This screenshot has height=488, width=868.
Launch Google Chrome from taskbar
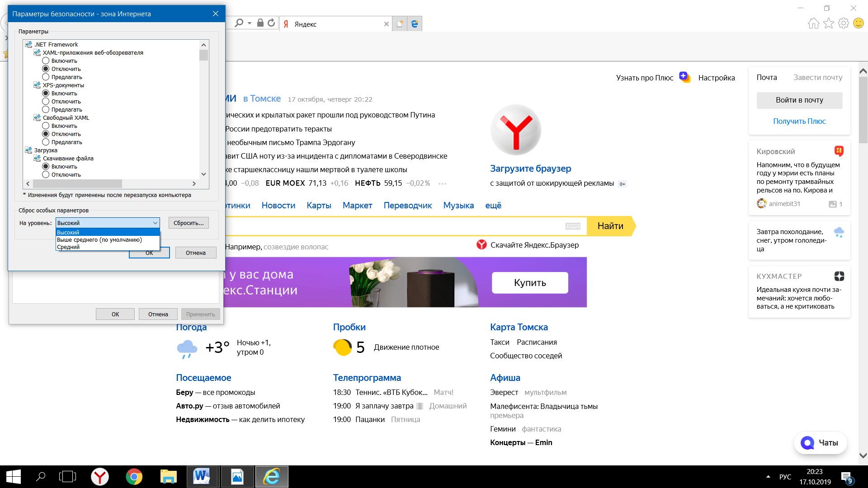134,477
